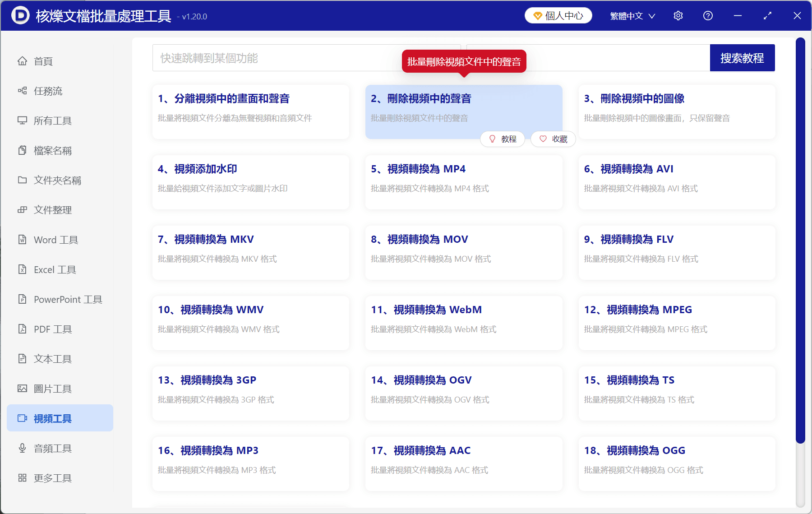Viewport: 812px width, 514px height.
Task: Click the vertical scrollbar thumb
Action: click(x=800, y=241)
